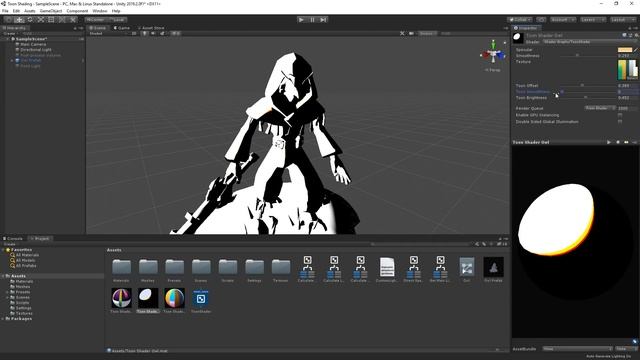The image size is (640, 360).
Task: Expand the Packages folder tree
Action: (3, 318)
